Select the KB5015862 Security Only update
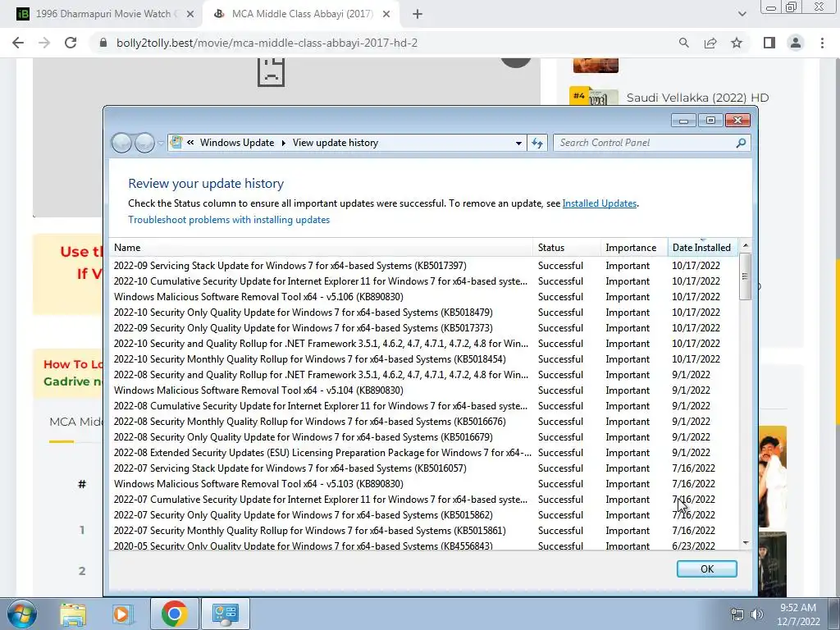Screen dimensions: 840x630 click(423, 515)
